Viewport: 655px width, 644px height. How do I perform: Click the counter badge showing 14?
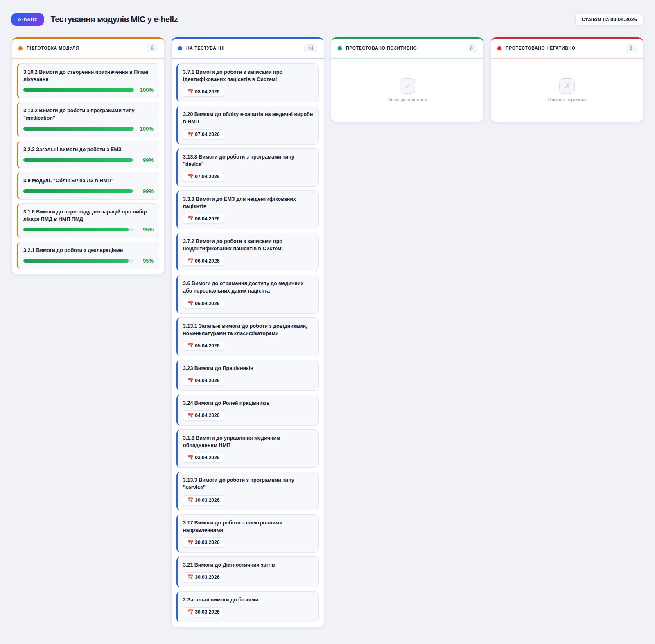coord(311,48)
